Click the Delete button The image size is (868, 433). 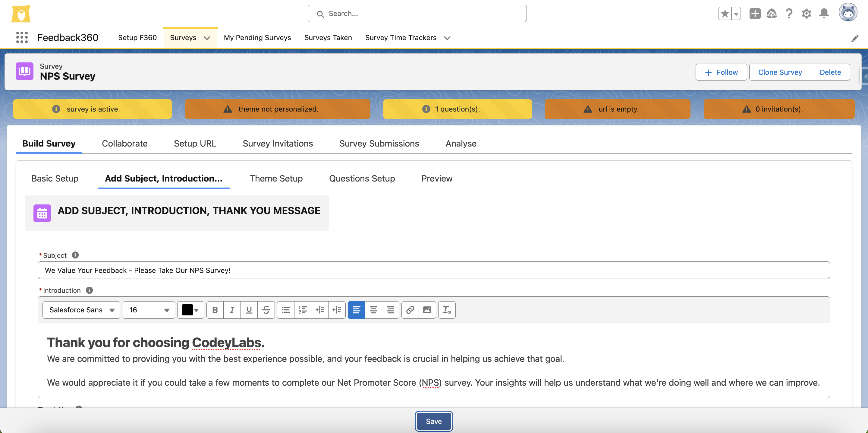[x=830, y=72]
